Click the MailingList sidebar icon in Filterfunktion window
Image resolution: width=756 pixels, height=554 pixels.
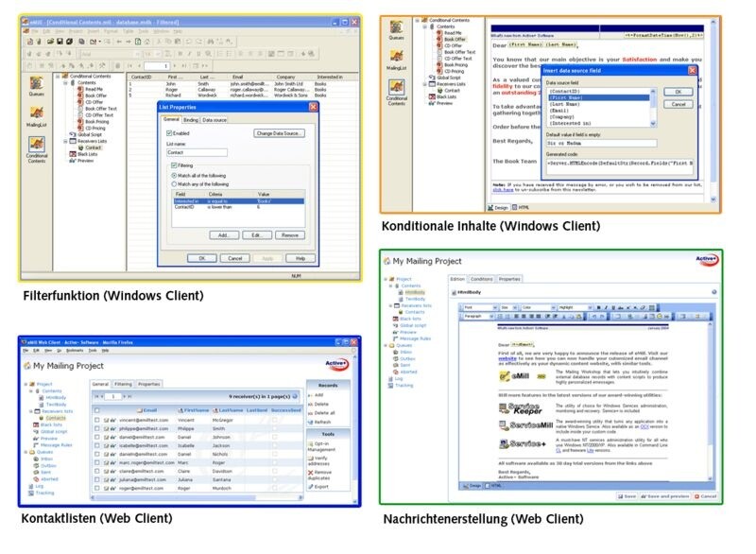coord(36,114)
